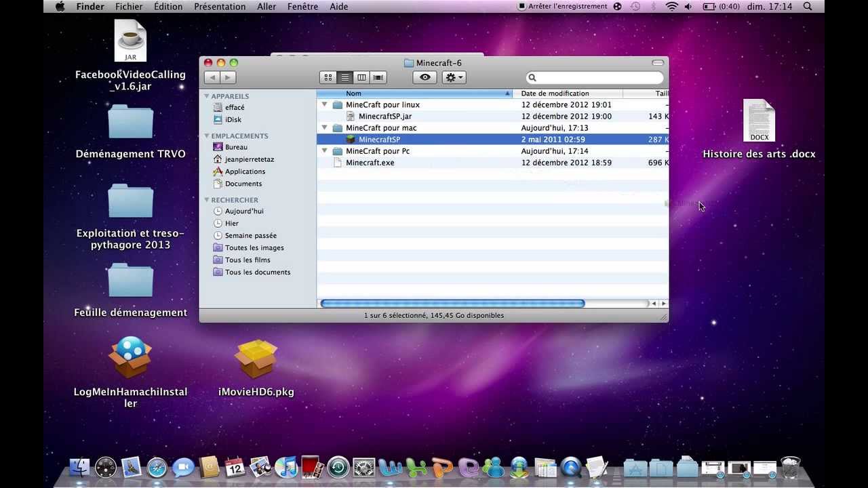Collapse the APPAREILS sidebar section
Image resolution: width=868 pixels, height=488 pixels.
(x=207, y=96)
